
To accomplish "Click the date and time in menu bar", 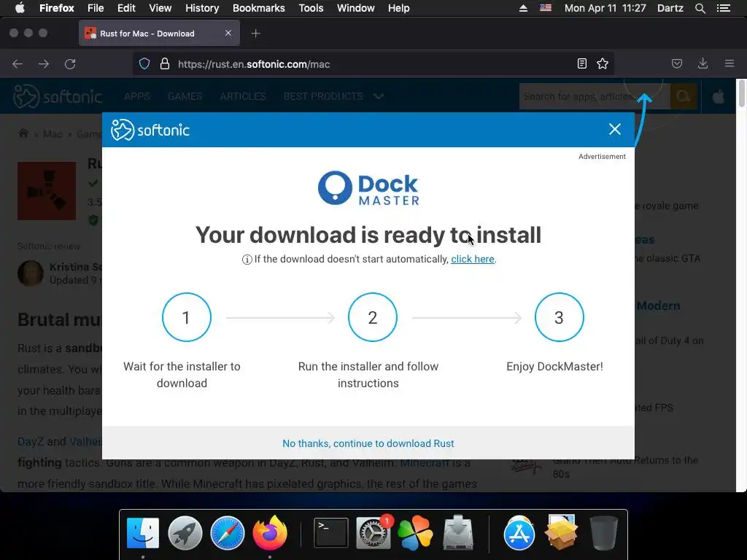I will pos(605,8).
